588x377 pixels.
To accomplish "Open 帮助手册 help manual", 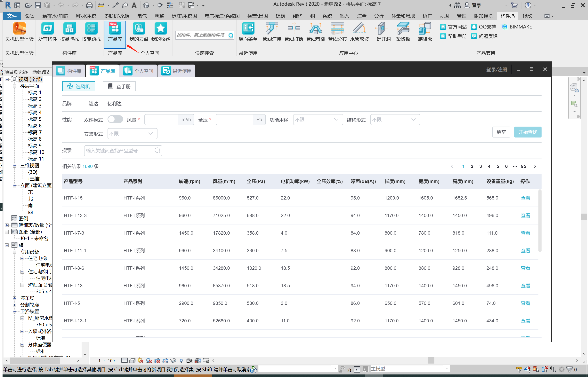I will tap(453, 36).
